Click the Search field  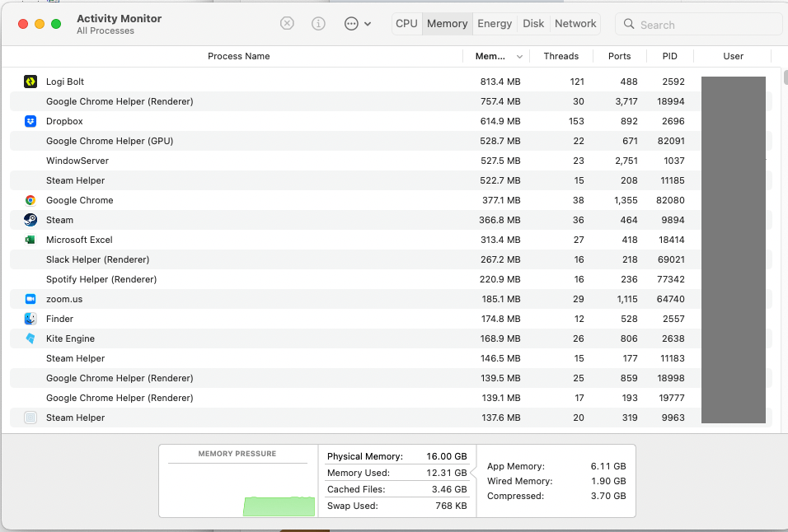pyautogui.click(x=697, y=24)
